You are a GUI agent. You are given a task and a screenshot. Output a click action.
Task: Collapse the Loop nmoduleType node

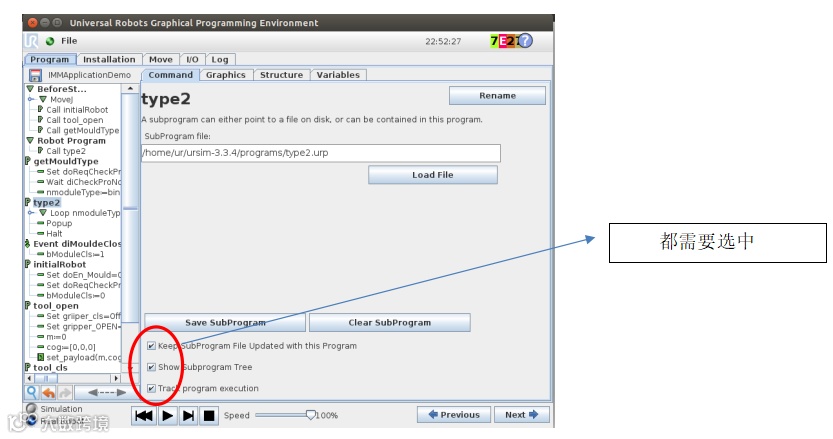click(43, 213)
